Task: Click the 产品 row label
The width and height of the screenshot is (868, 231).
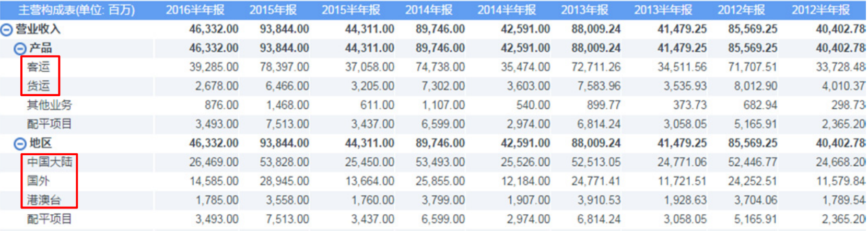Action: pos(41,48)
